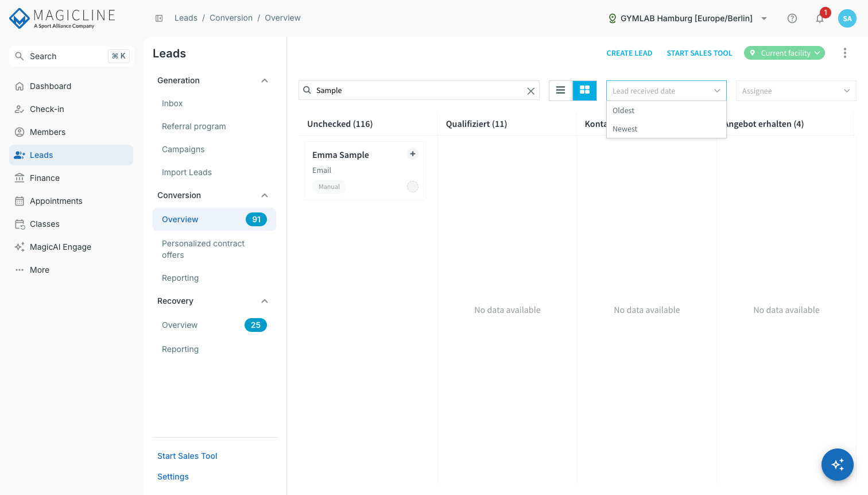This screenshot has width=868, height=495.
Task: Click the plus icon on Emma Sample card
Action: tap(413, 154)
